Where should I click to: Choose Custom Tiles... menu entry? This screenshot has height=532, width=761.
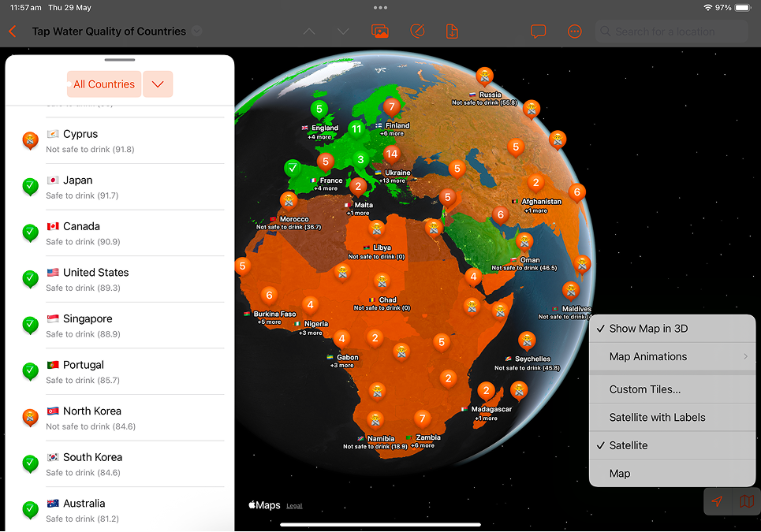click(672, 389)
